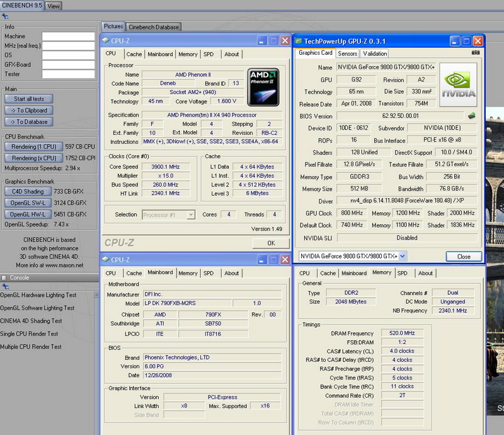The height and width of the screenshot is (435, 504).
Task: Click into the Tester text field
Action: point(68,74)
